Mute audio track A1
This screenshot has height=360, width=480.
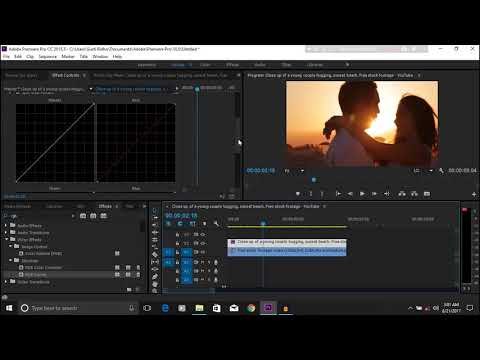[202, 262]
